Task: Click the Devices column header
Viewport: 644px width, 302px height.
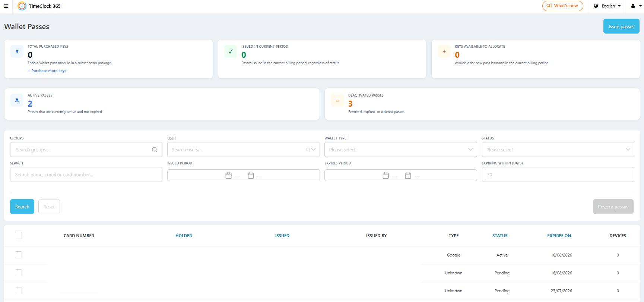Action: [x=618, y=236]
